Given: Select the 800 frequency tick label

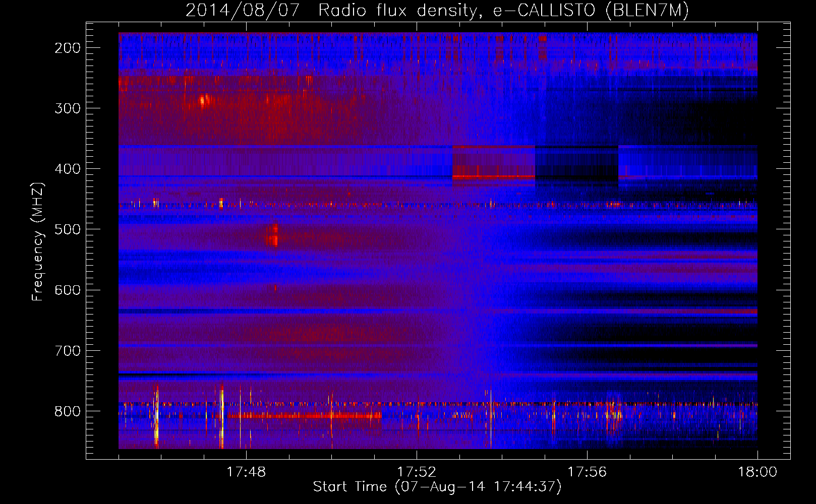Looking at the screenshot, I should 68,411.
